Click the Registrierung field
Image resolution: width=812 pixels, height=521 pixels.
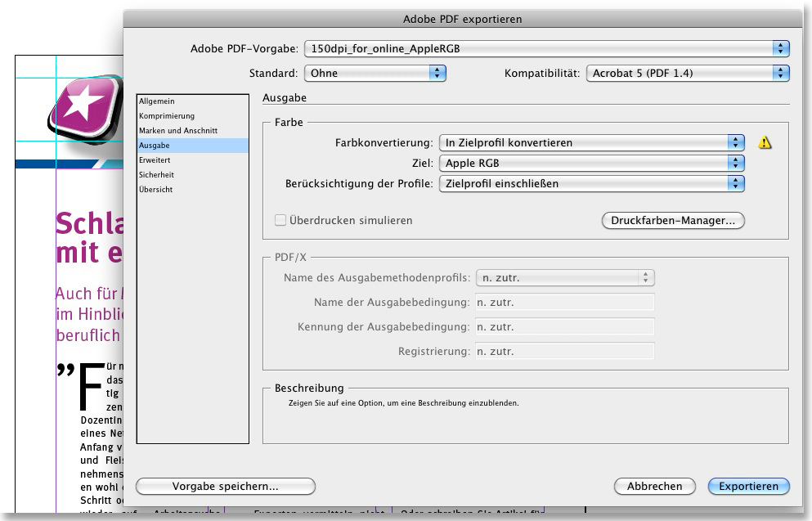[x=565, y=351]
